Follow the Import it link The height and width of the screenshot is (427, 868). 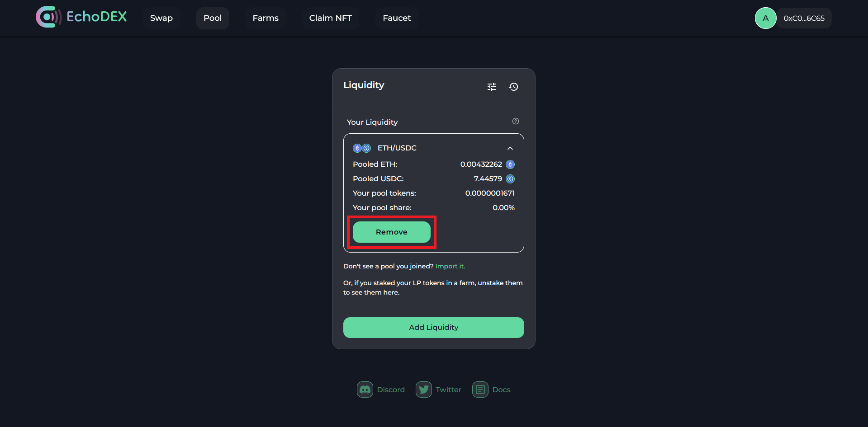click(x=450, y=266)
